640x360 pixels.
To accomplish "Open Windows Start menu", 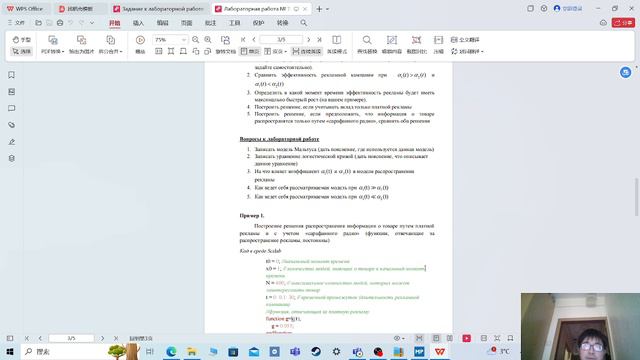I will click(x=10, y=351).
